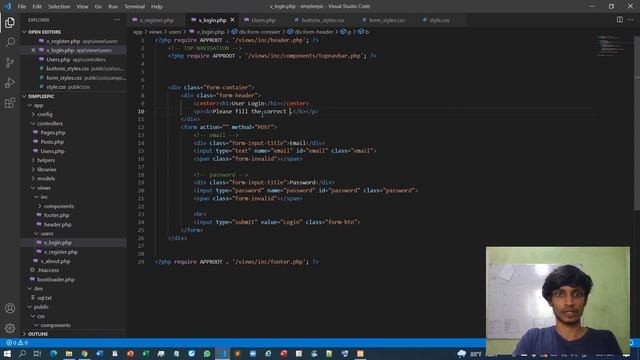Switch to the form_styles.css tab
The width and height of the screenshot is (640, 360).
coord(387,20)
